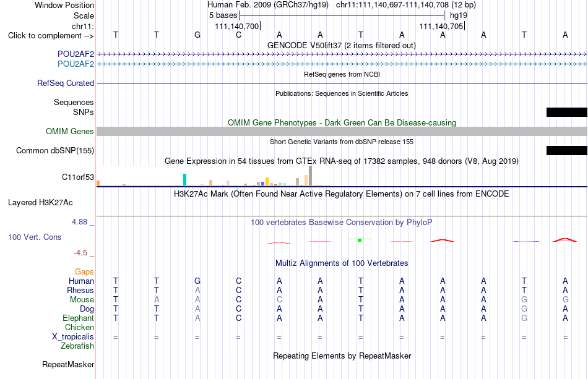Select the Mouse alignment row label
Image resolution: width=588 pixels, height=379 pixels.
82,300
